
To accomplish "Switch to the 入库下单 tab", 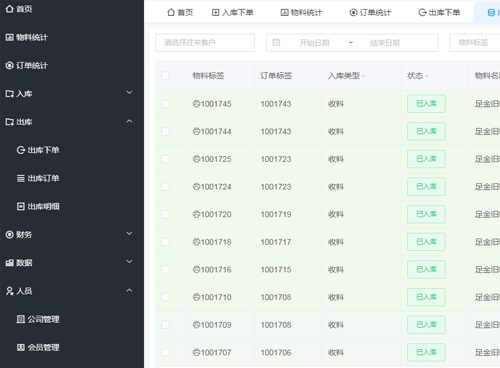I will click(x=233, y=13).
